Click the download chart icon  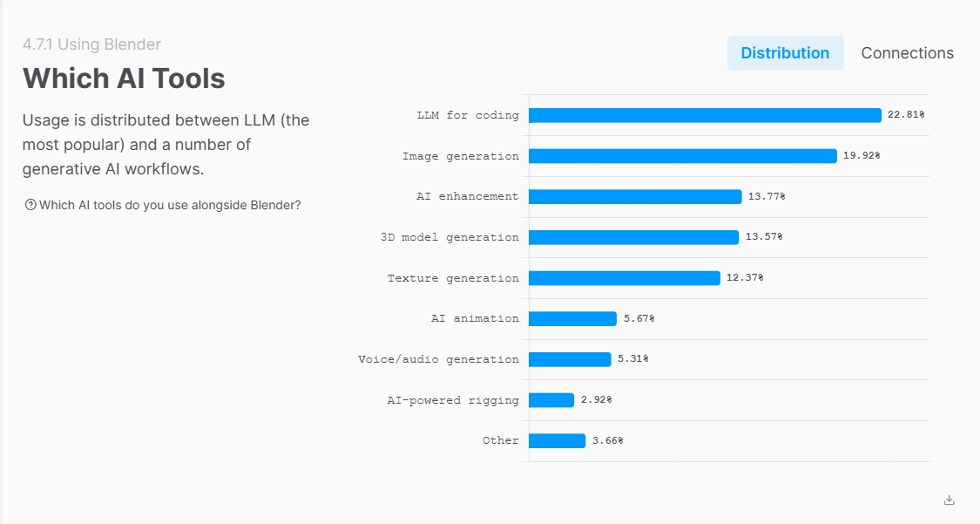tap(950, 500)
